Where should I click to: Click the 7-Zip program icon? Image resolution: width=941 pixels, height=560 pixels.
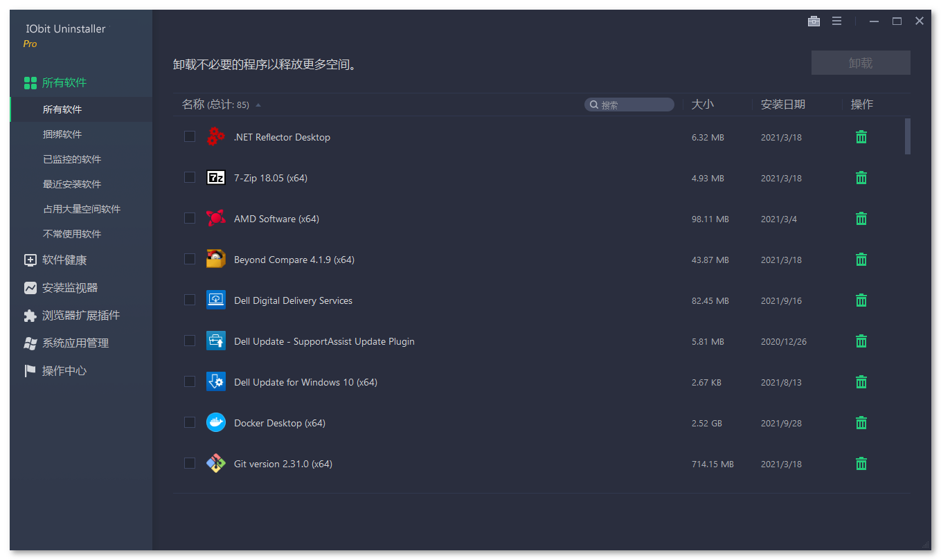click(216, 177)
